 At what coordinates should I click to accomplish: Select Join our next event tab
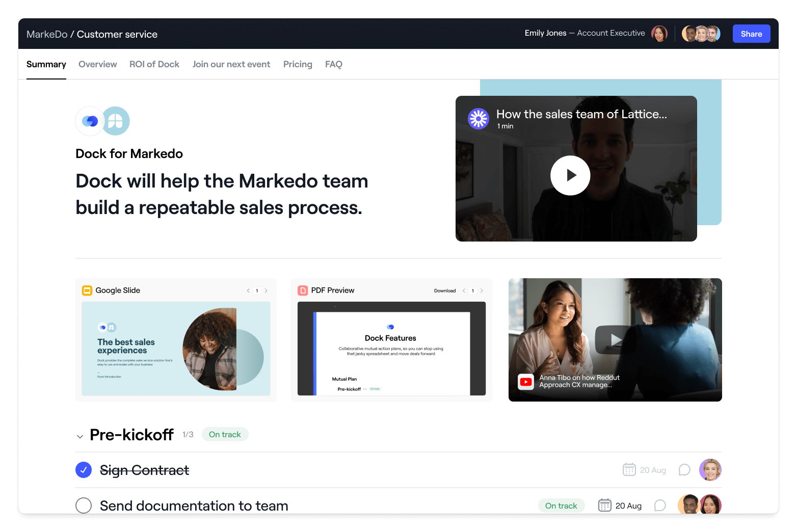click(x=231, y=64)
